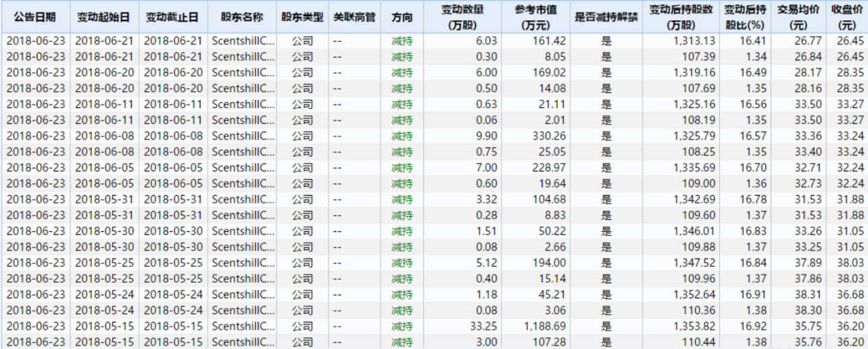
Task: Click the 1,353.82 holdings cell
Action: (680, 326)
